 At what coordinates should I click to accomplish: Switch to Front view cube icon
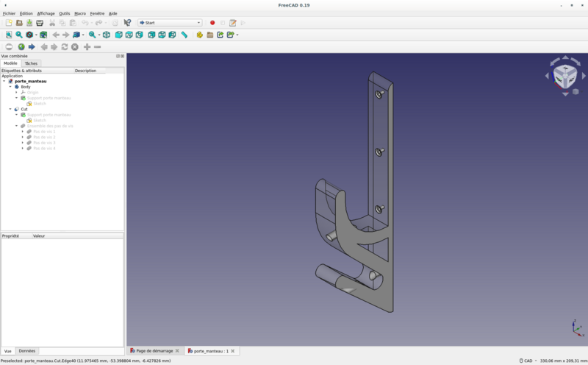(118, 35)
